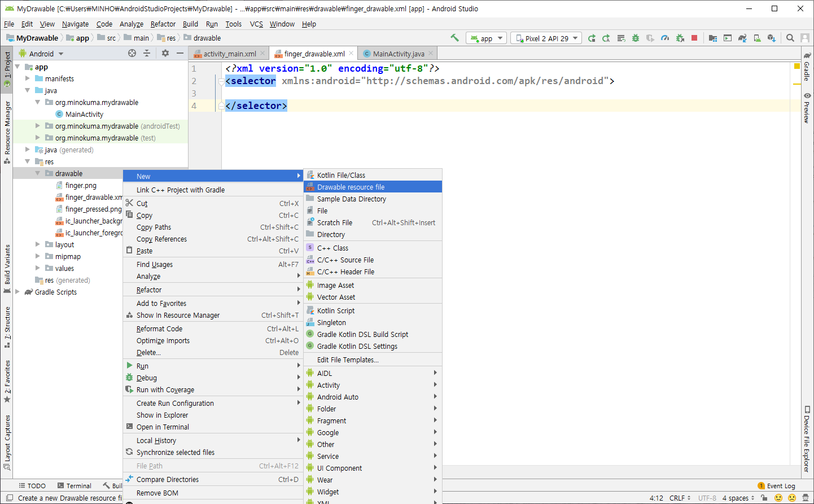Collapse the app module tree node
This screenshot has width=814, height=504.
[17, 67]
